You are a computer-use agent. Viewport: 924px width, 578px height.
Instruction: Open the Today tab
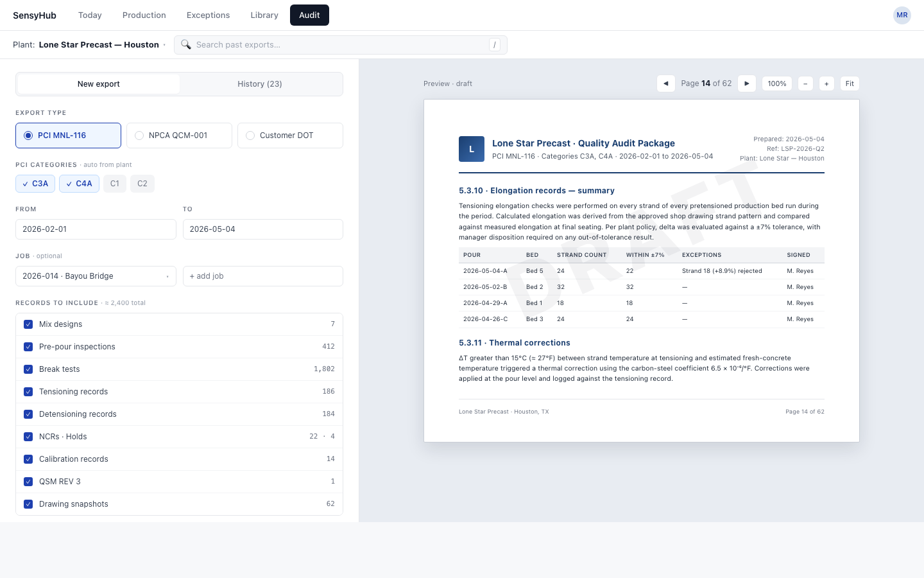click(90, 15)
